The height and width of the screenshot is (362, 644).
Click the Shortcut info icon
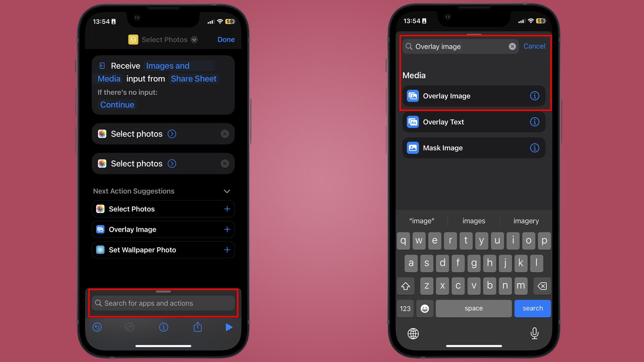(164, 327)
